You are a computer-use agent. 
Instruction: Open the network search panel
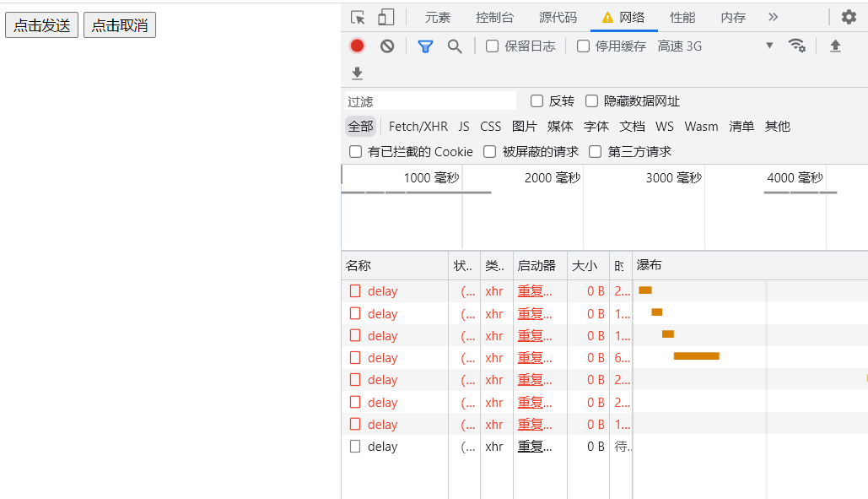coord(455,46)
